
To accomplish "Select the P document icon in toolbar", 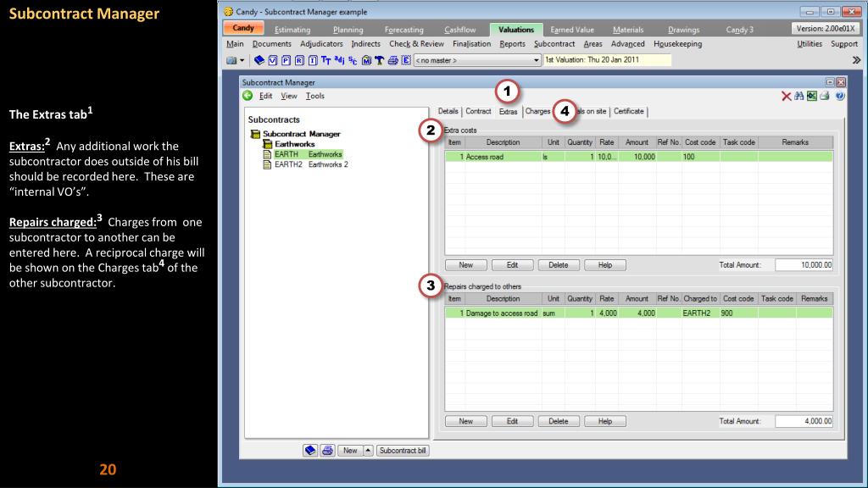I will tap(286, 60).
